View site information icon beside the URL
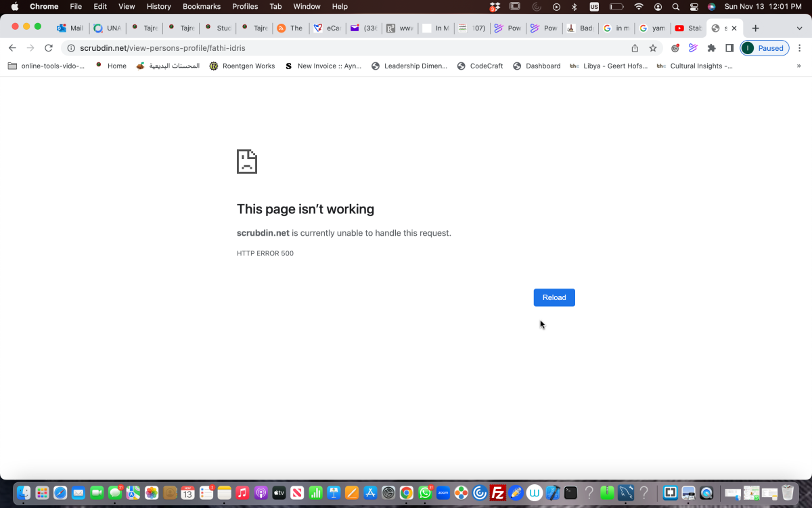 71,48
